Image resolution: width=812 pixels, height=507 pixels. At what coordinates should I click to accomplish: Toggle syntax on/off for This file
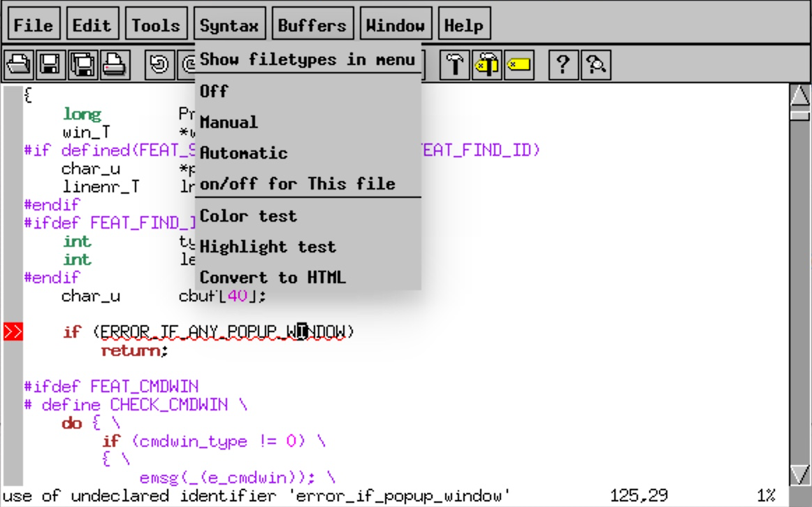coord(297,184)
